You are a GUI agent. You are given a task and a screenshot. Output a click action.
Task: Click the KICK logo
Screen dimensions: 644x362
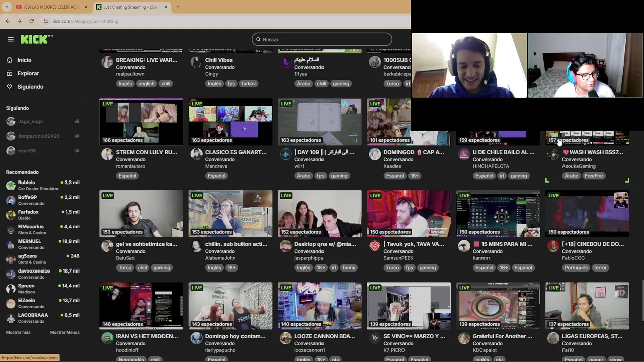pyautogui.click(x=37, y=39)
